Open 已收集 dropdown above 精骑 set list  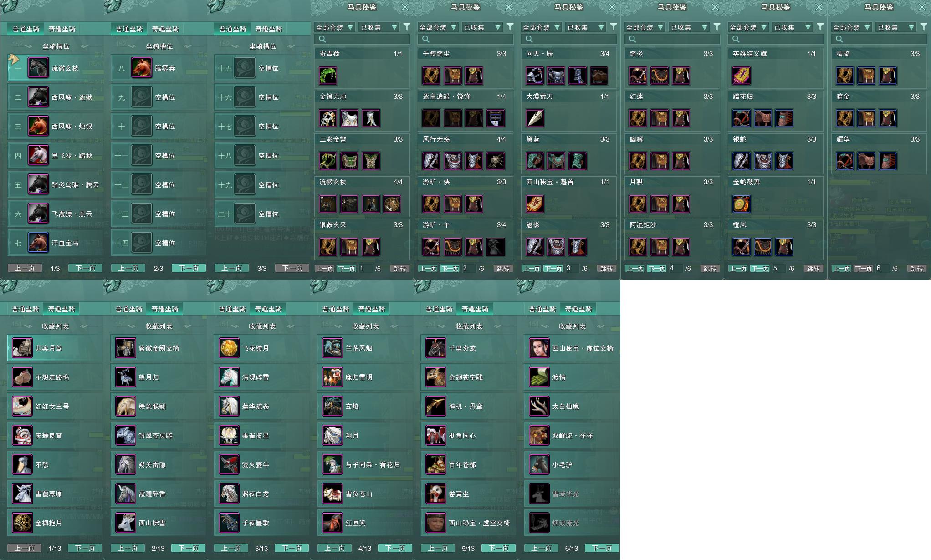895,27
